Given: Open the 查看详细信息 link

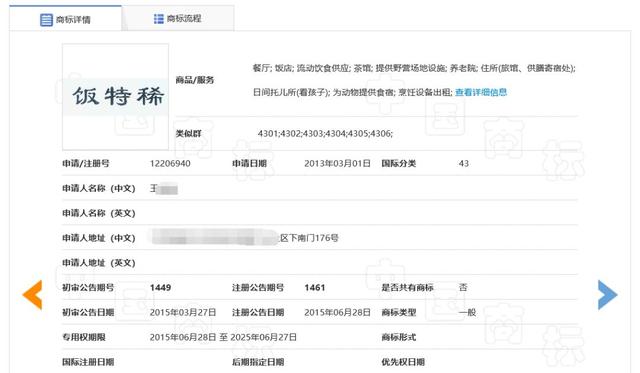Looking at the screenshot, I should click(481, 92).
